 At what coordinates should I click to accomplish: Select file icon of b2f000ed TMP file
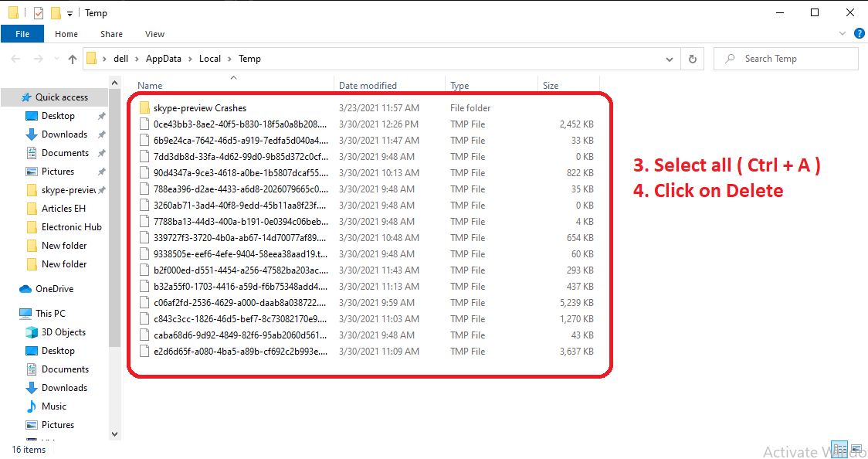point(144,270)
